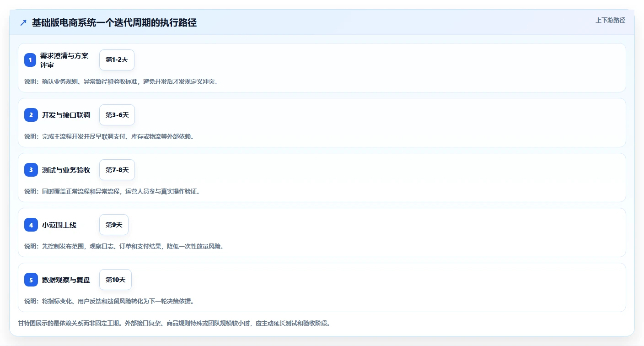Click the 上下游路径 label in header
This screenshot has height=346, width=644.
tap(610, 20)
